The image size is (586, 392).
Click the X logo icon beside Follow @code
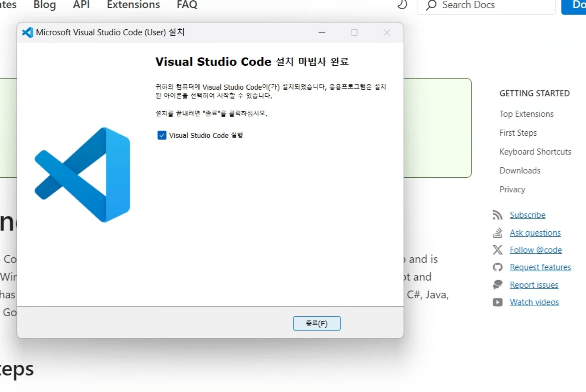(x=497, y=250)
